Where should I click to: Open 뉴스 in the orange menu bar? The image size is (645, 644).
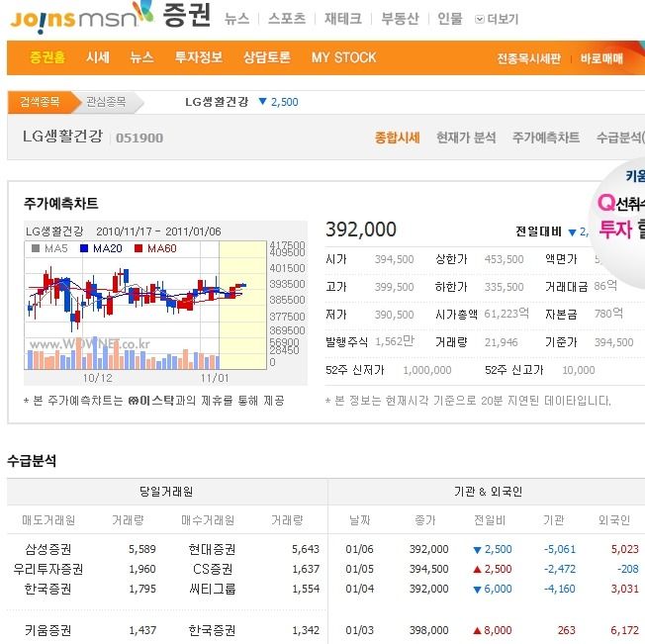(141, 57)
